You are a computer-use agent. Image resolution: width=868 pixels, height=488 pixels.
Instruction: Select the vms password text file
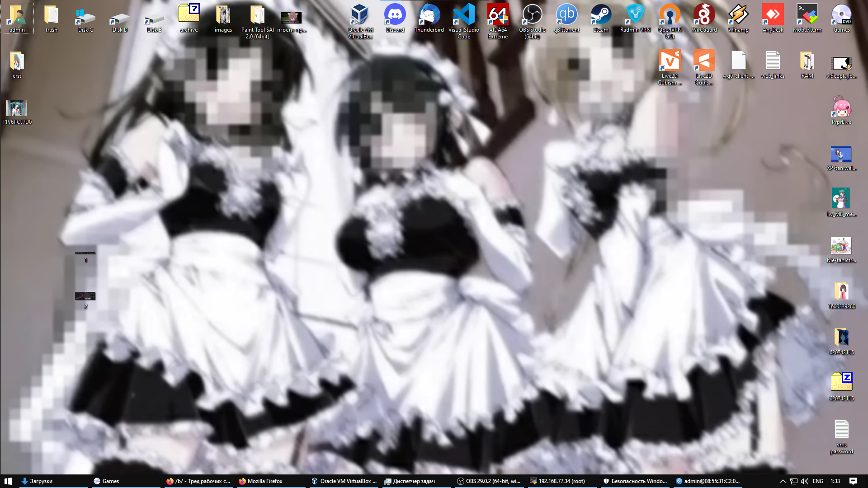842,436
